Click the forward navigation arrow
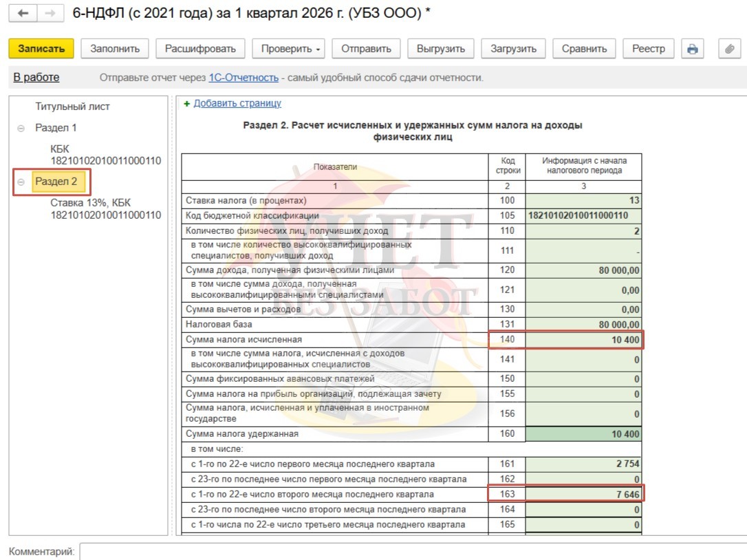Screen dimensions: 747x560 pos(50,14)
